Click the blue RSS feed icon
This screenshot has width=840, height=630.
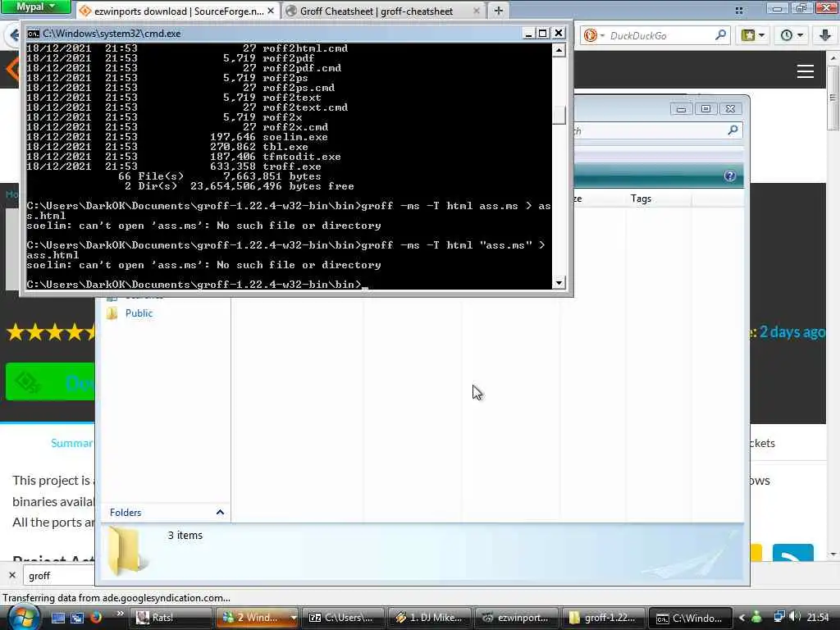click(x=793, y=553)
